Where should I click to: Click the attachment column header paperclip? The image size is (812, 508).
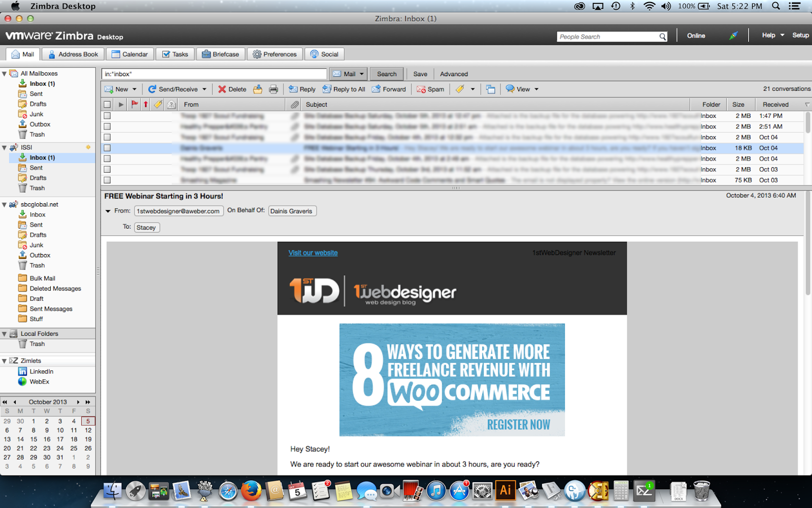pos(295,105)
